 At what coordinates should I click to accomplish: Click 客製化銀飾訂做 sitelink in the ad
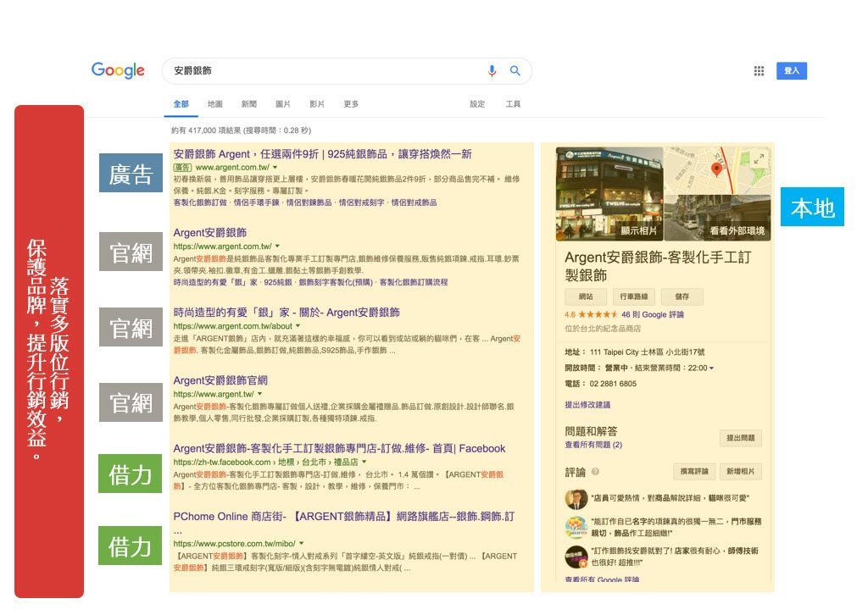coord(200,202)
